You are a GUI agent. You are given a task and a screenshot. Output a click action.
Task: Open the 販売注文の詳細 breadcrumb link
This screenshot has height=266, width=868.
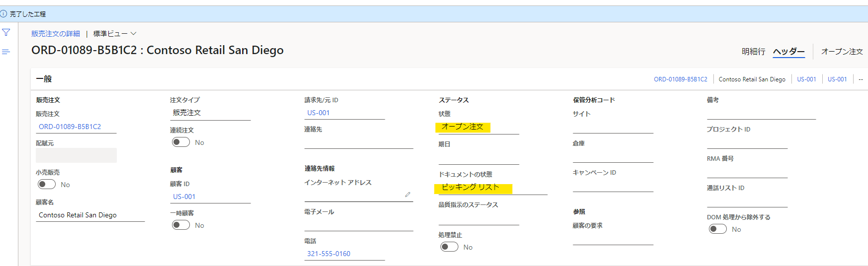click(56, 34)
